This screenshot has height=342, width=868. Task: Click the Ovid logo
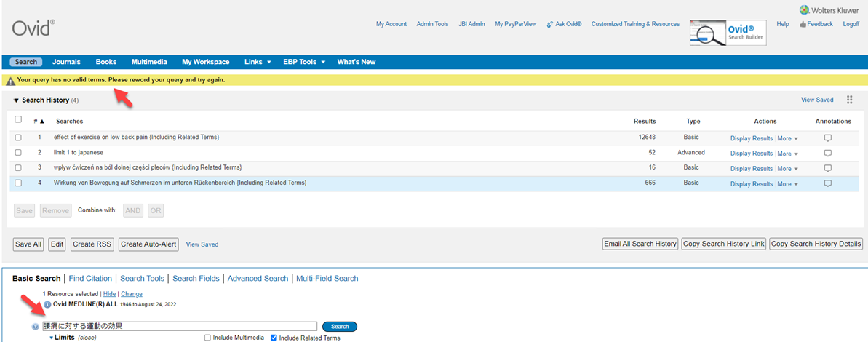point(33,28)
